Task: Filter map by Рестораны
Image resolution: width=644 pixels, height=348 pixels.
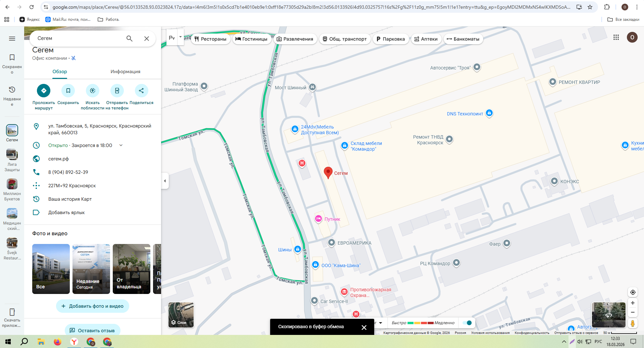Action: [x=210, y=39]
